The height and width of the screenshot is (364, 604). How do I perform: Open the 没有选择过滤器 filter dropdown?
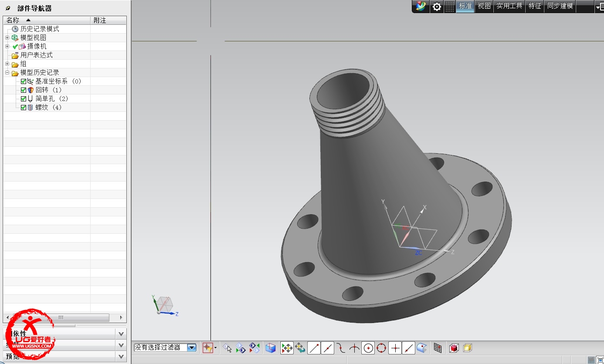(191, 347)
